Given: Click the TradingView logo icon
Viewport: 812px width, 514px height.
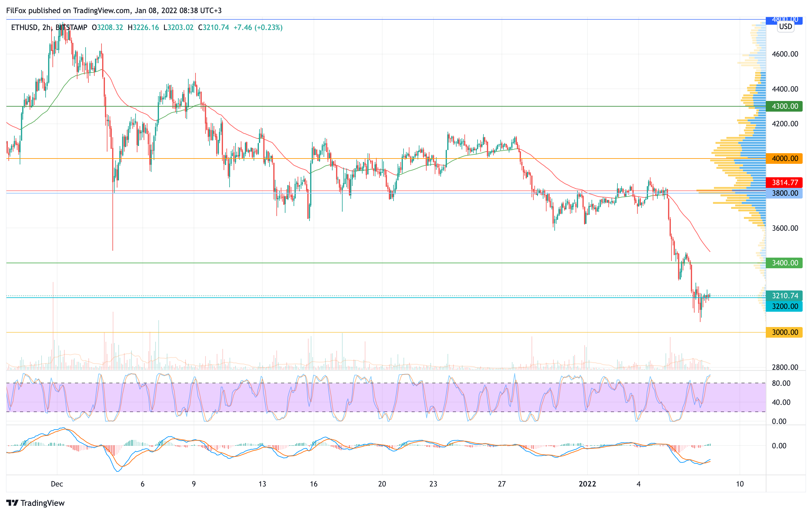Looking at the screenshot, I should click(12, 503).
